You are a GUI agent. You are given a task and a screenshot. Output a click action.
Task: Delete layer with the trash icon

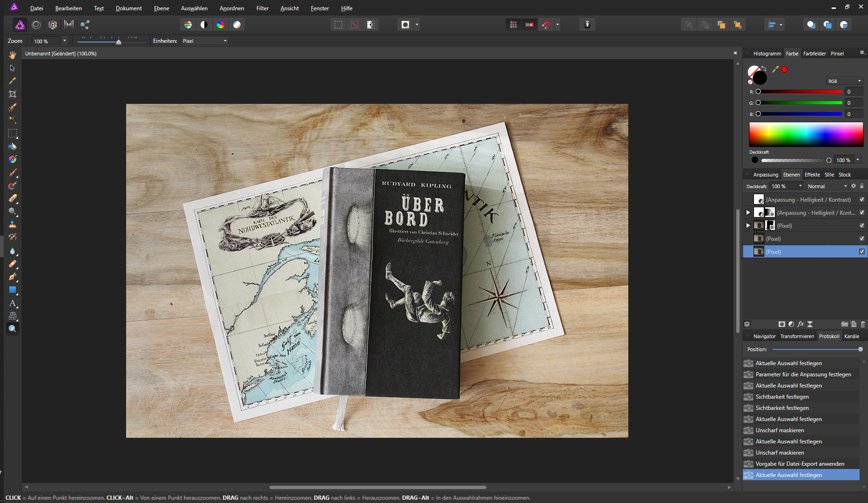pos(863,324)
